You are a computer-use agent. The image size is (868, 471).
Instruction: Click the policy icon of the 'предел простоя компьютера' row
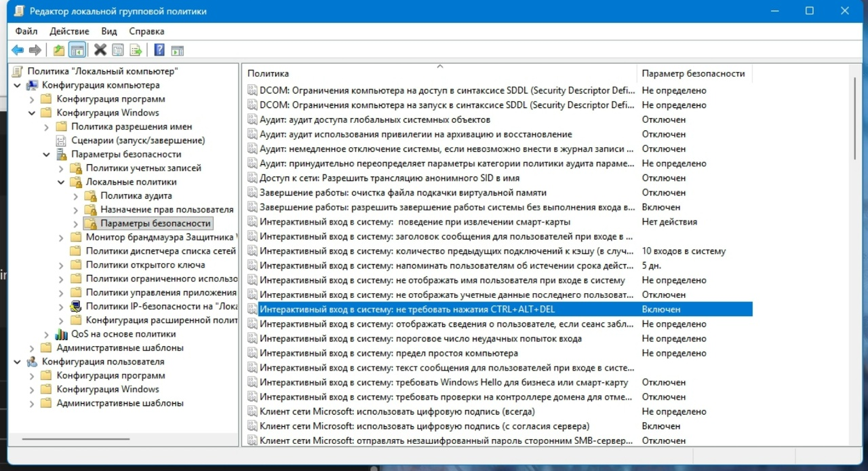(252, 354)
